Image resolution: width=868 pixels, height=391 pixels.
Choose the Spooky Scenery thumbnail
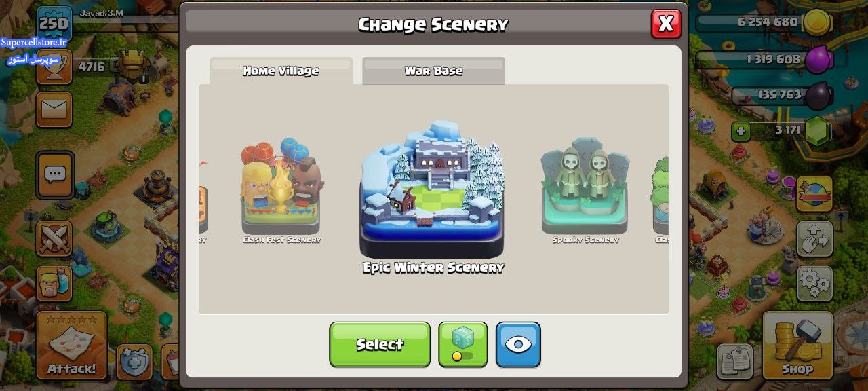585,191
